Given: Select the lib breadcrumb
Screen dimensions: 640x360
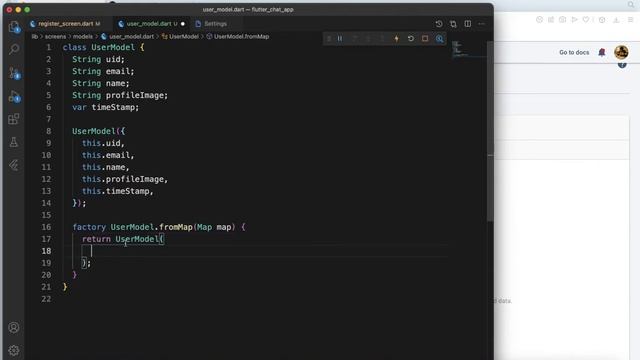Looking at the screenshot, I should 35,37.
